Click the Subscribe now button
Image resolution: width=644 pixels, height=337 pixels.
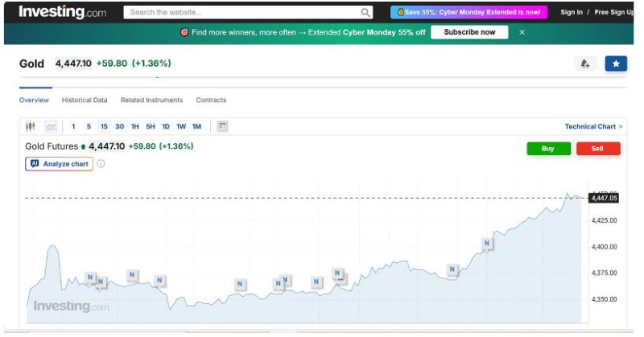tap(469, 32)
